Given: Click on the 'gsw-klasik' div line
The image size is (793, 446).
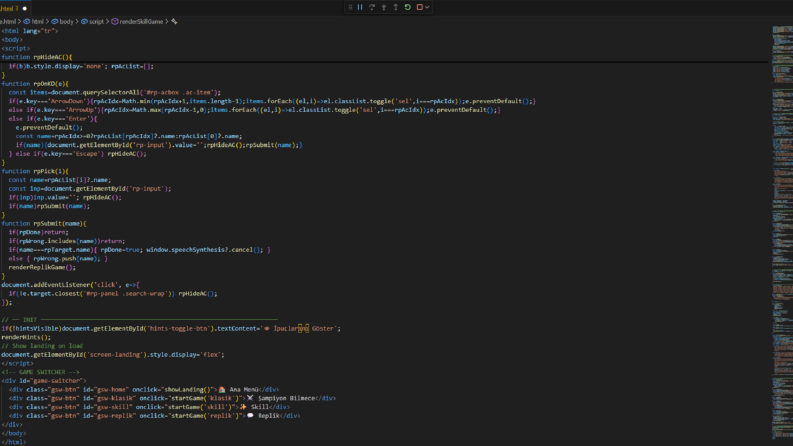Looking at the screenshot, I should [x=172, y=398].
